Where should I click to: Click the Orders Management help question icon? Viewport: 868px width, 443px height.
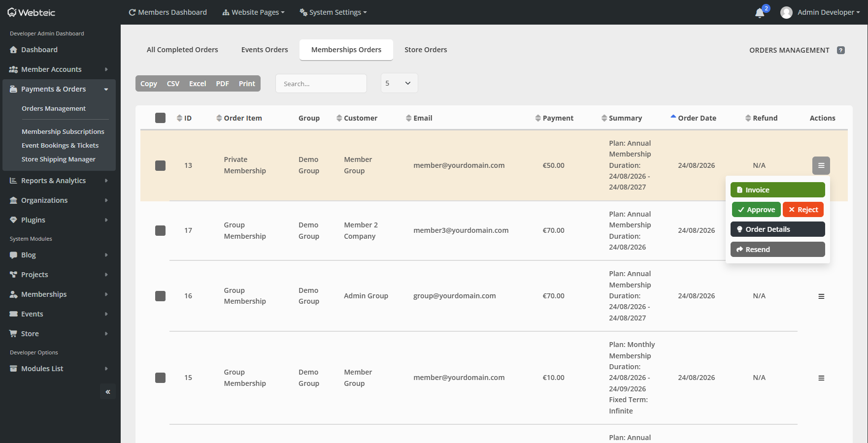coord(841,50)
